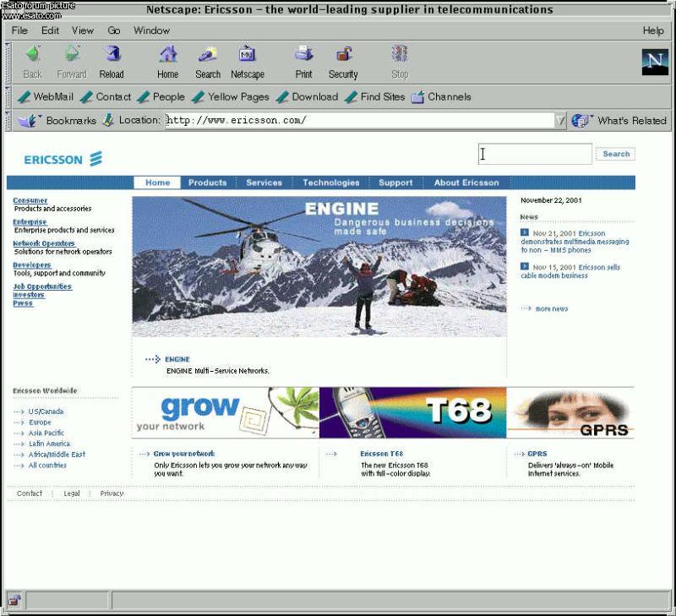Image resolution: width=676 pixels, height=616 pixels.
Task: Open the Window menu
Action: coord(151,30)
